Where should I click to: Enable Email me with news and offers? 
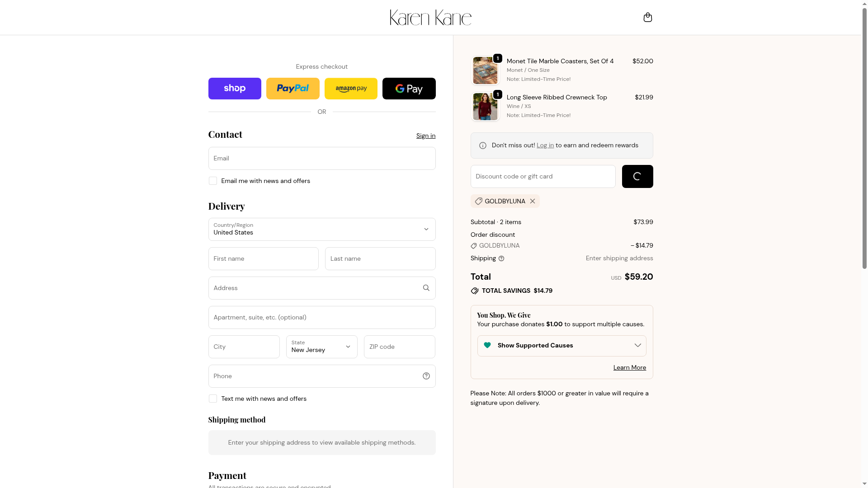(x=213, y=181)
